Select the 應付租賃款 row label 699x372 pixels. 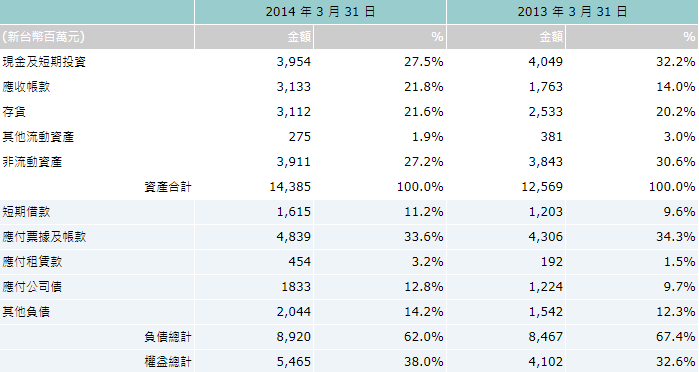tap(32, 261)
